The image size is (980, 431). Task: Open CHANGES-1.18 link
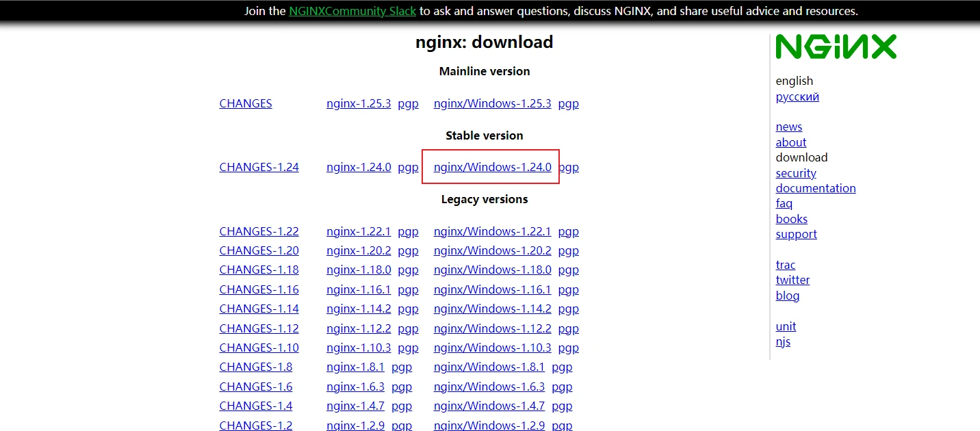coord(259,270)
